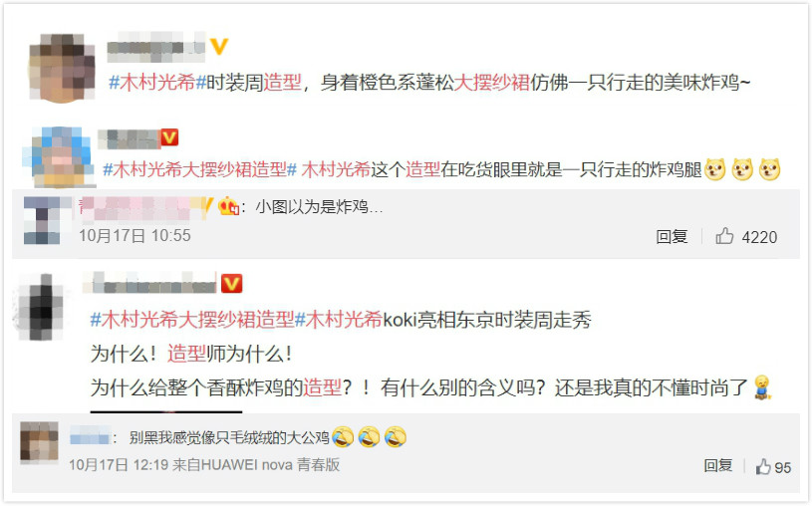Screen dimensions: 812x506
Task: Like the comment with 95 likes
Action: 763,467
